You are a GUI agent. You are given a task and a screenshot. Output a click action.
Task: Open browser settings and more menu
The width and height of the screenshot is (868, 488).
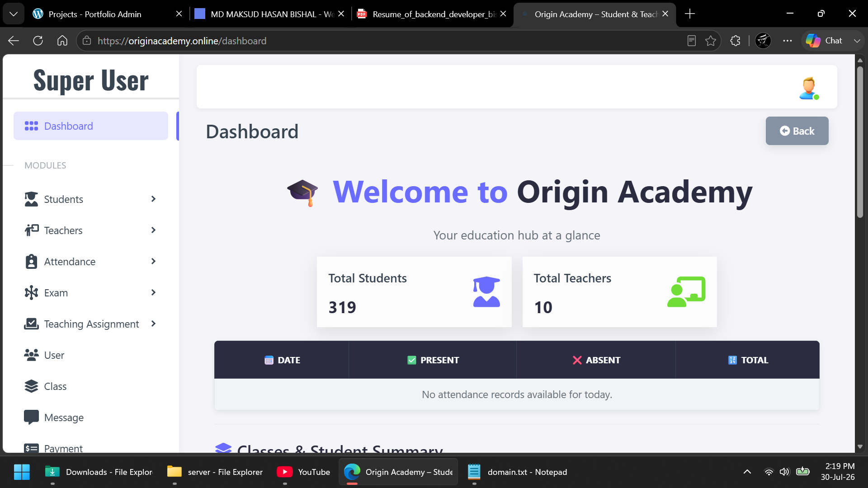click(788, 41)
